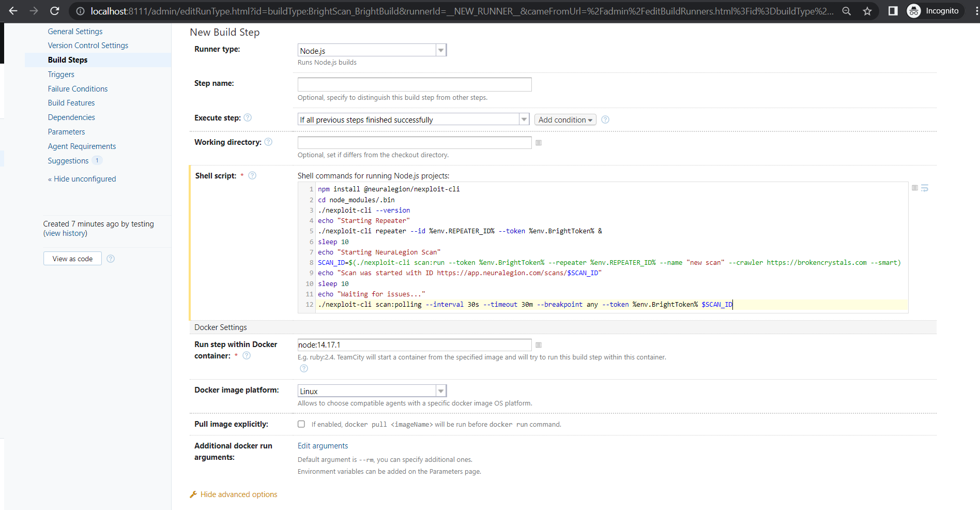Click the browser address bar URL
Screen dimensions: 980x510
(462, 11)
